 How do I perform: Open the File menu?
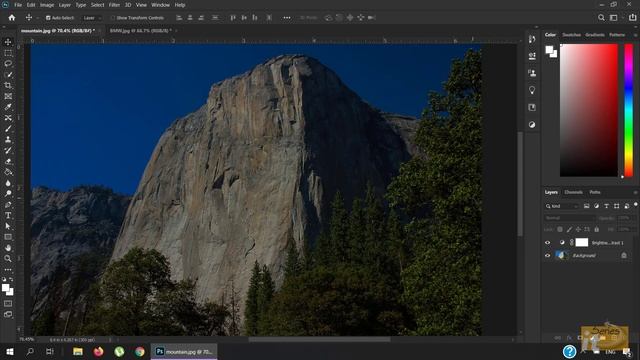(18, 5)
